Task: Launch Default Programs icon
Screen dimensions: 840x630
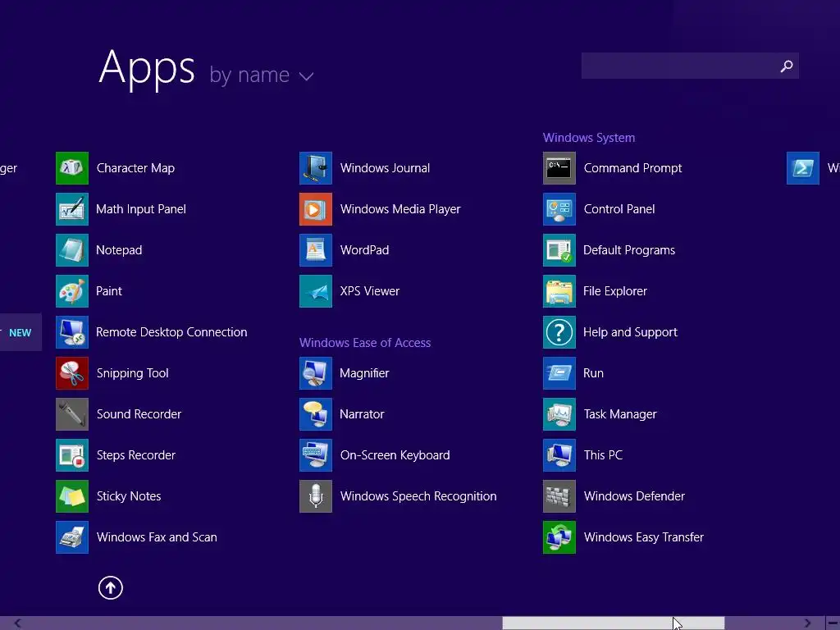Action: (x=559, y=250)
